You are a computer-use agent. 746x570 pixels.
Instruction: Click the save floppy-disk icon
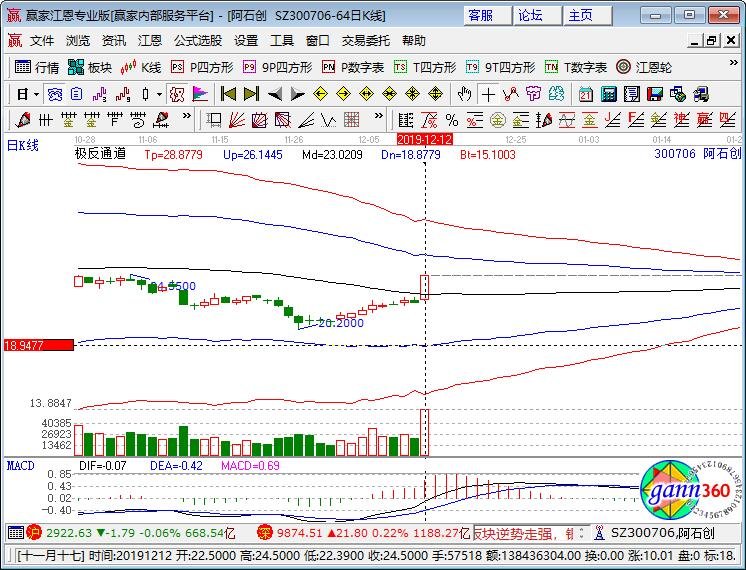(655, 94)
